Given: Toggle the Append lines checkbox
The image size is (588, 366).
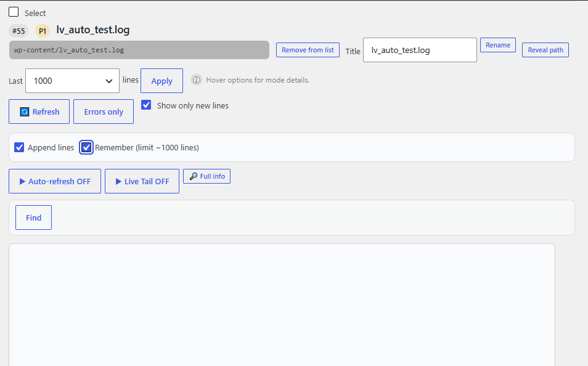Looking at the screenshot, I should [19, 147].
